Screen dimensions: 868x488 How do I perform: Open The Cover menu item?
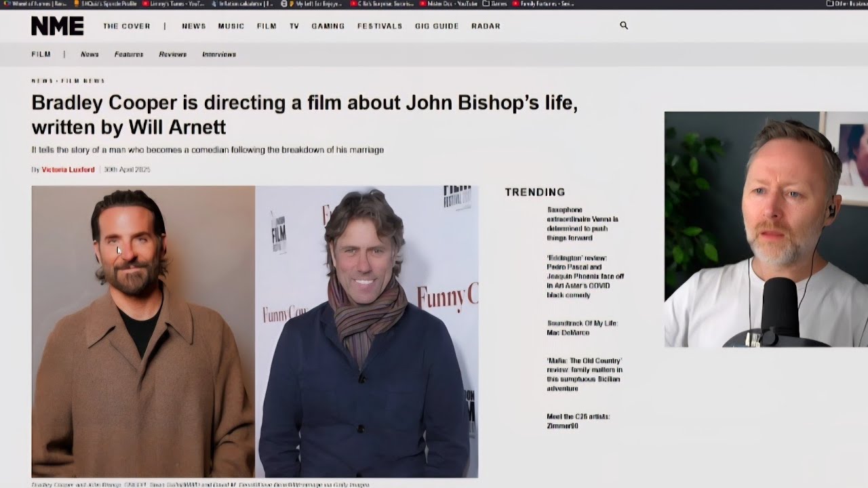127,26
